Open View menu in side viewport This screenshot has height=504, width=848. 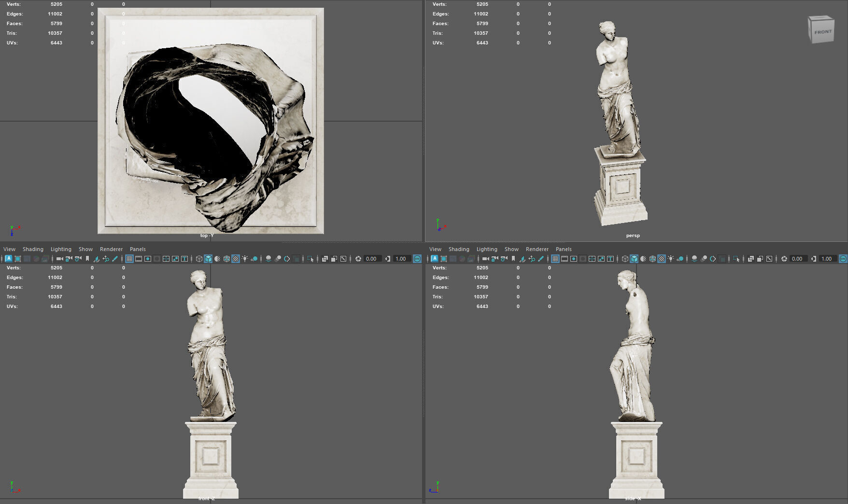[435, 249]
